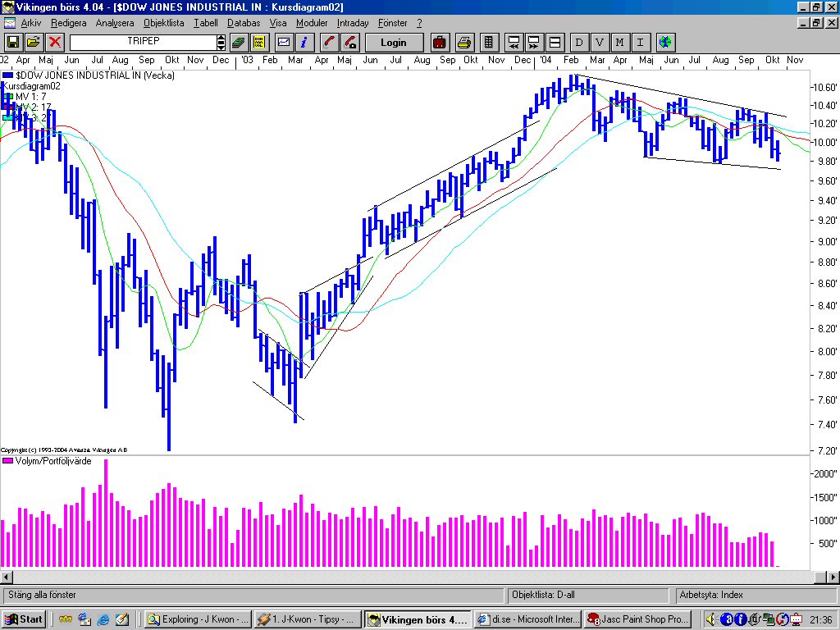Image resolution: width=840 pixels, height=630 pixels.
Task: Click the 'Volym/Portföljvärde' label
Action: (53, 461)
